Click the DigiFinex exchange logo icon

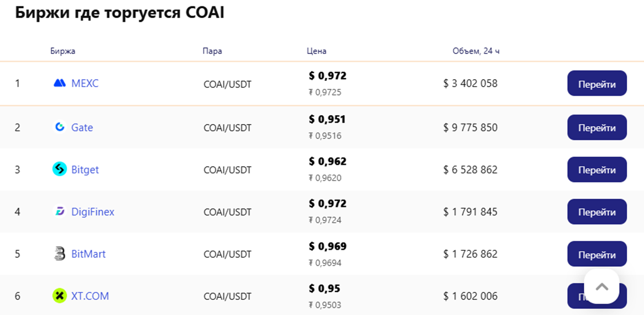tap(59, 212)
